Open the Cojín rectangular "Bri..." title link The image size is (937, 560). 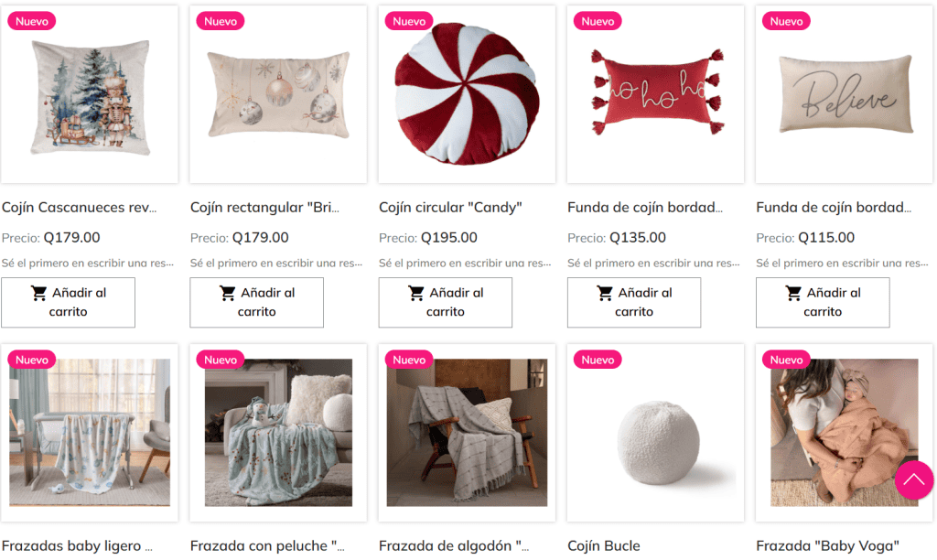pos(264,208)
